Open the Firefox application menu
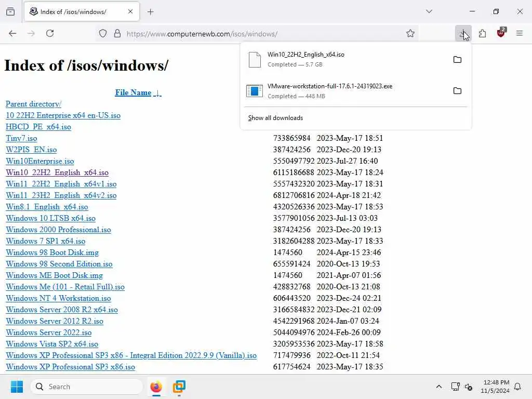The image size is (532, 399). [519, 33]
